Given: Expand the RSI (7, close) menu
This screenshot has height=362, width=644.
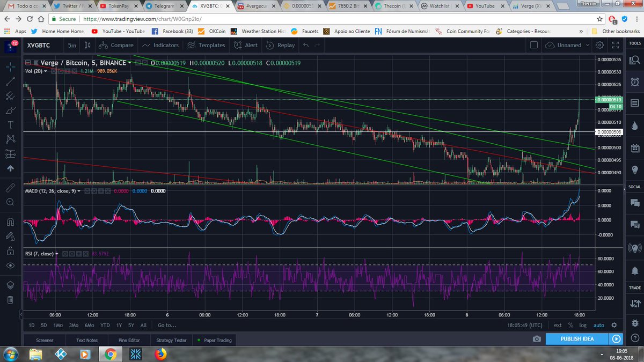Looking at the screenshot, I should pos(57,254).
